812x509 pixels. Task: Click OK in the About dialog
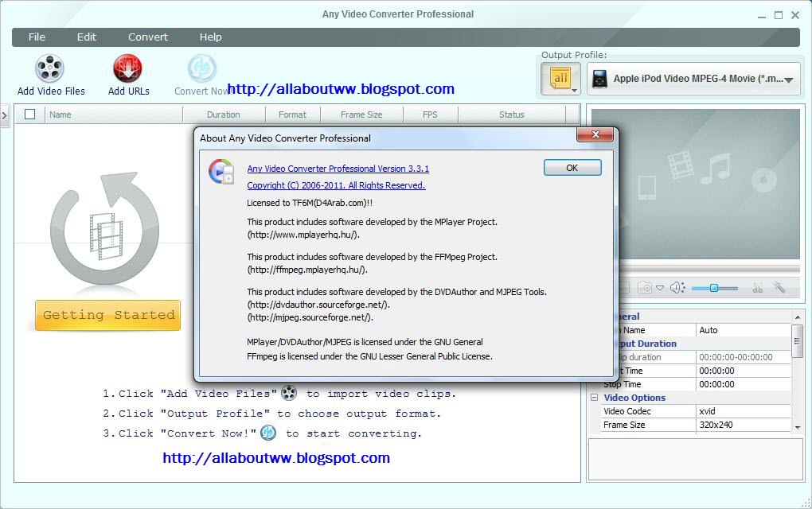(572, 168)
